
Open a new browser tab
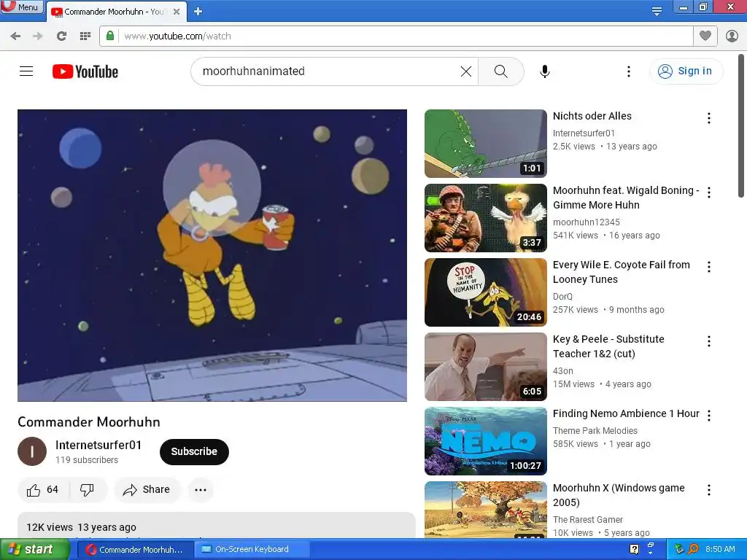coord(198,12)
